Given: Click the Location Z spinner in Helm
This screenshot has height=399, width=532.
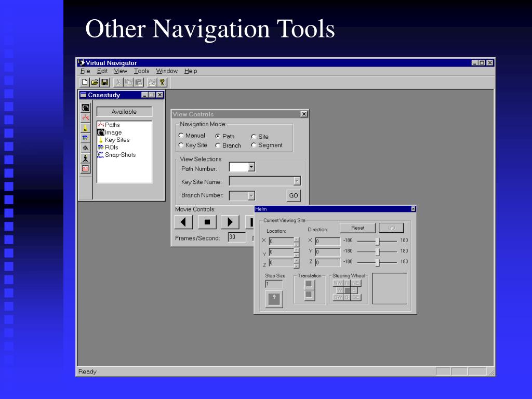Looking at the screenshot, I should click(x=296, y=263).
